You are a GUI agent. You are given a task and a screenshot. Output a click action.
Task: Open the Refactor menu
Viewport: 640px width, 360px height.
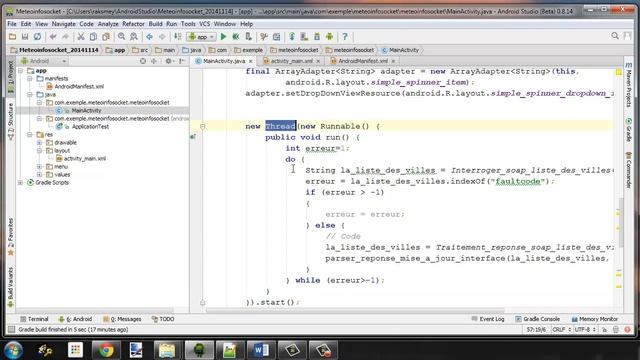[x=133, y=24]
